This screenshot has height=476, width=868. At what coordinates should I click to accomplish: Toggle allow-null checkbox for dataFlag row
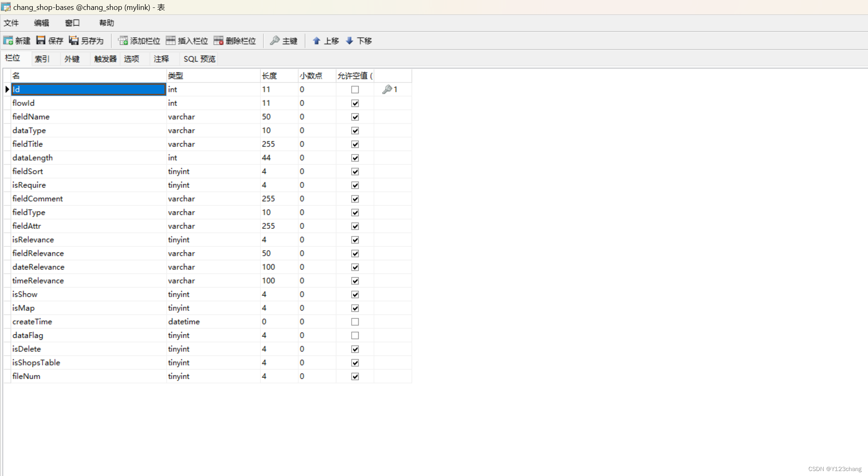coord(355,335)
